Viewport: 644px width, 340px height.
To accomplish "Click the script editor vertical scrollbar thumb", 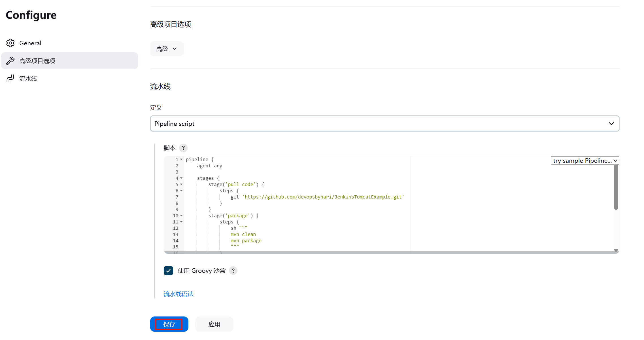I will [x=616, y=187].
